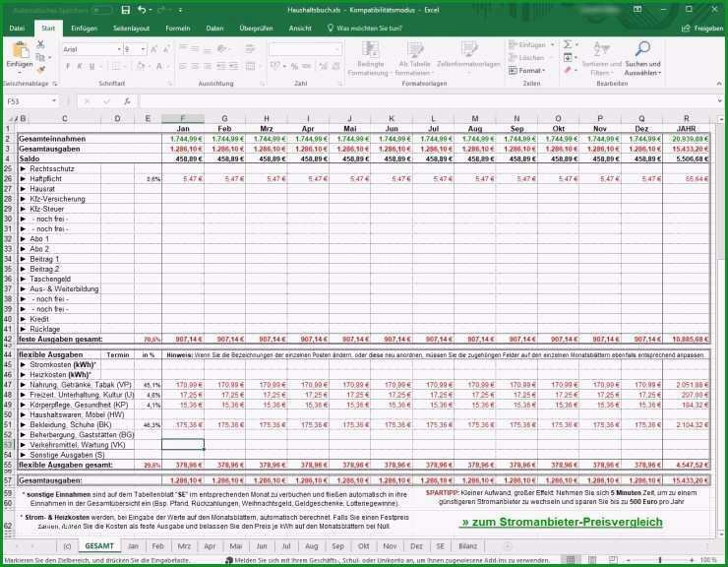Viewport: 728px width, 567px height.
Task: Open Suchen und Auswählen magnifier
Action: [x=642, y=58]
